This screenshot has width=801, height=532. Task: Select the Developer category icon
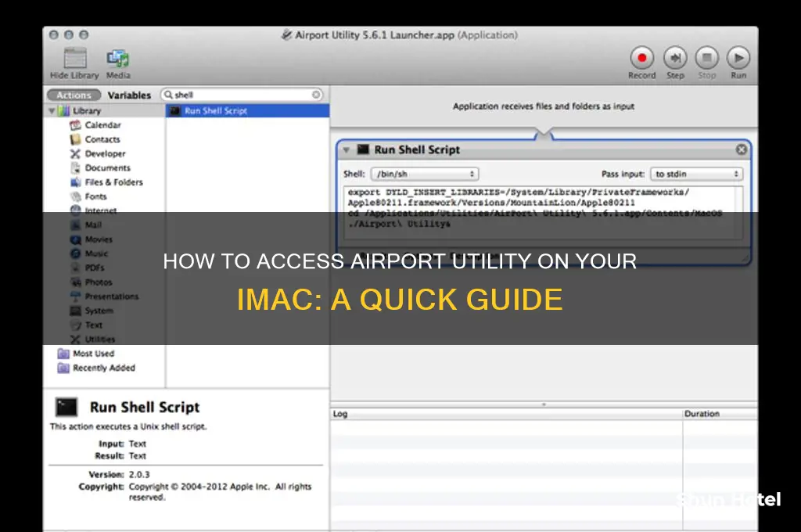[x=75, y=153]
